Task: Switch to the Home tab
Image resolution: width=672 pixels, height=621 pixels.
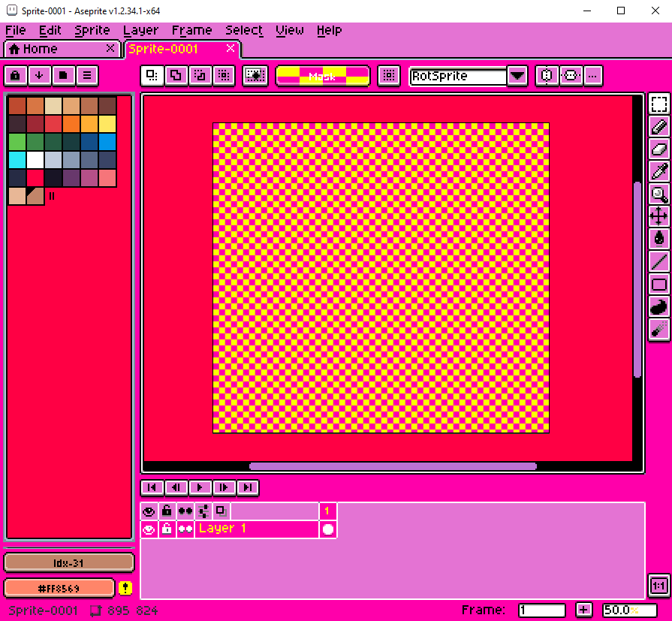Action: point(61,49)
